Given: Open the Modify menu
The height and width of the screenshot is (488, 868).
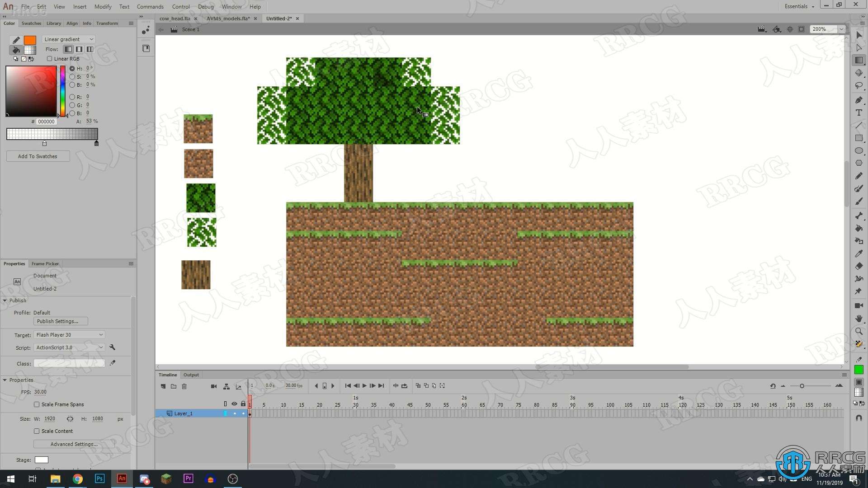Looking at the screenshot, I should (x=103, y=7).
